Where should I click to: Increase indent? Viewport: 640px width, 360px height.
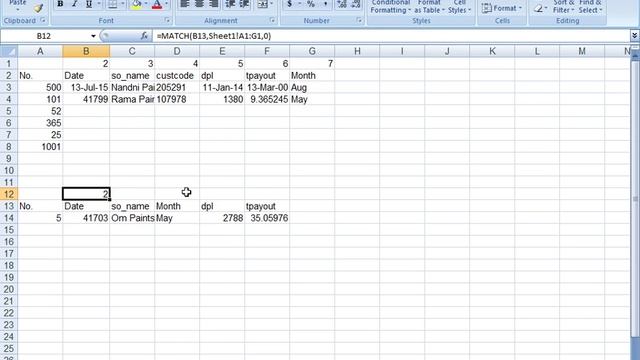tap(244, 4)
